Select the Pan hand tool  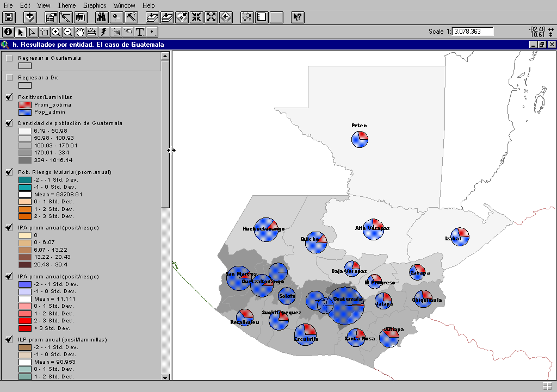(80, 32)
